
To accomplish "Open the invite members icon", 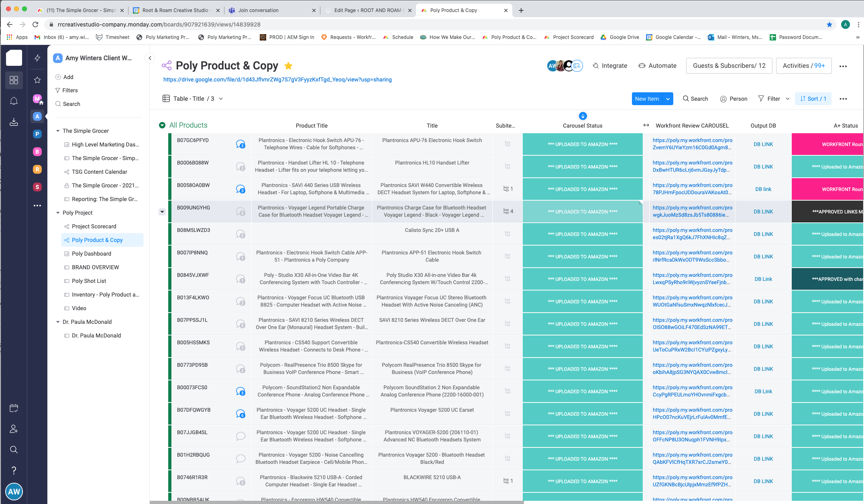I will tap(14, 429).
